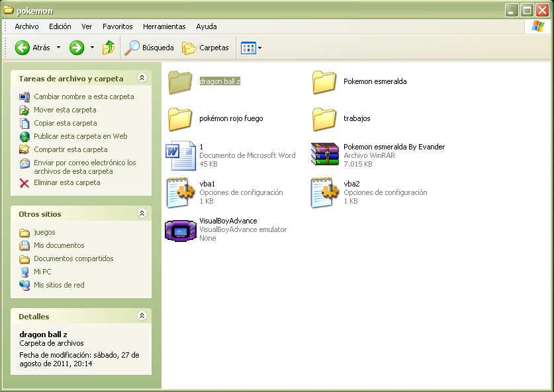
Task: Open the Archivo menu
Action: (26, 26)
